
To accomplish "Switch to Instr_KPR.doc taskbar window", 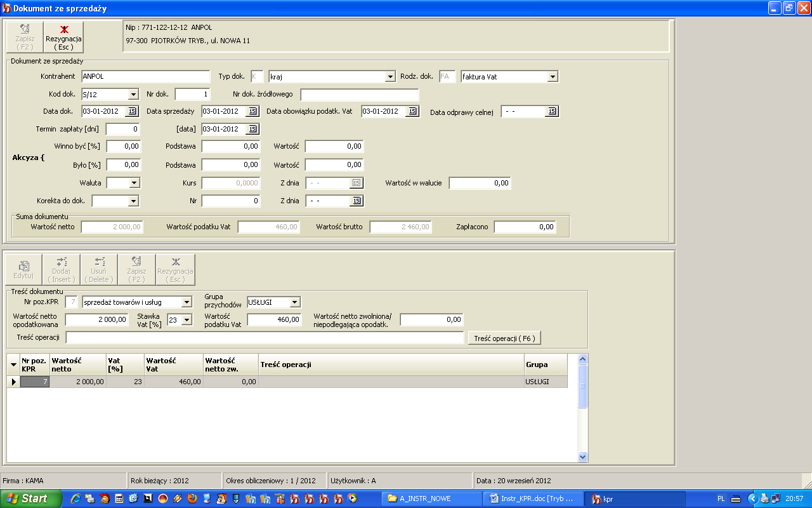I will [534, 498].
